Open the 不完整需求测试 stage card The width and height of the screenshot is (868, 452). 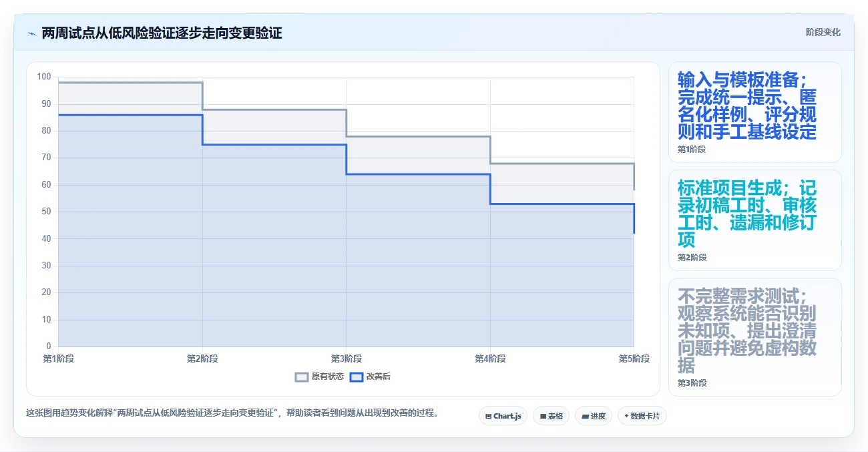pyautogui.click(x=755, y=337)
